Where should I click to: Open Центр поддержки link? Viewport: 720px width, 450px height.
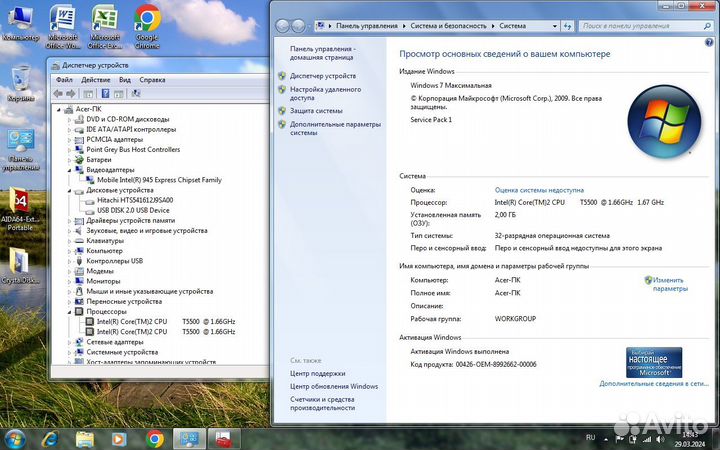[317, 374]
